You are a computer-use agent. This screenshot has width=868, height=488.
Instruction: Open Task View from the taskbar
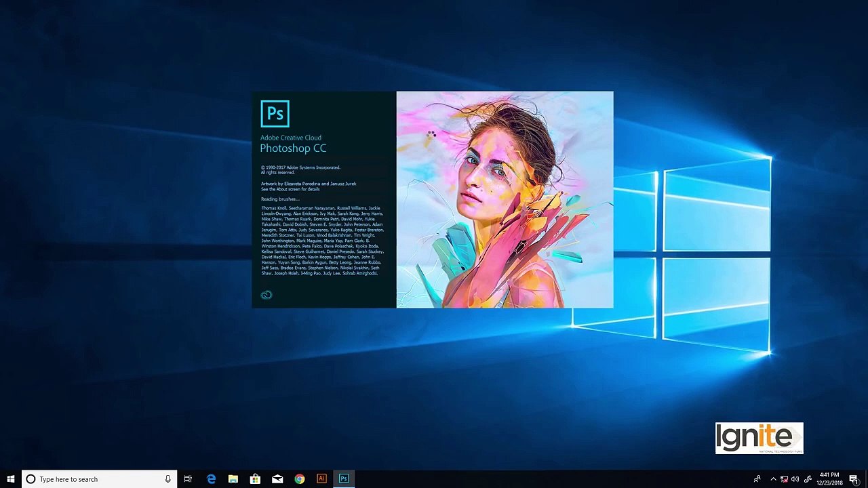[x=188, y=479]
